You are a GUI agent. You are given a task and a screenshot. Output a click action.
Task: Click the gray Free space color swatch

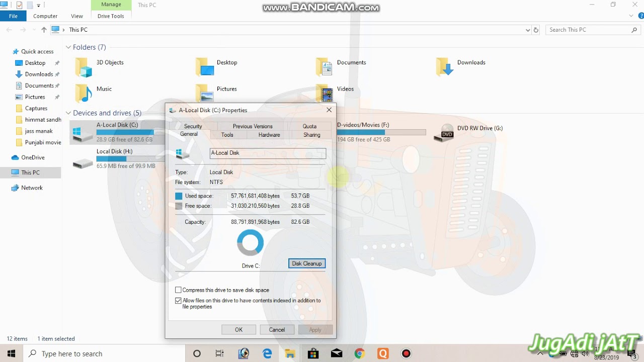[x=179, y=206]
